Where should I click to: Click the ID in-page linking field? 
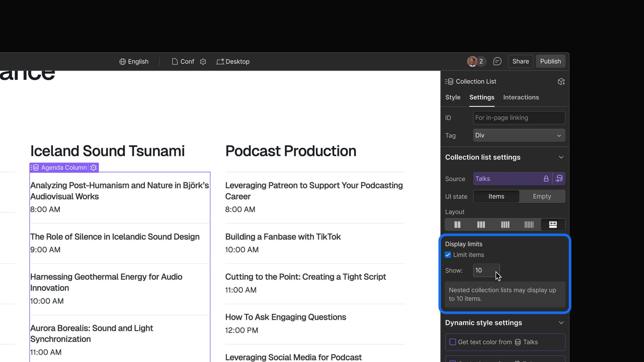[x=519, y=118]
